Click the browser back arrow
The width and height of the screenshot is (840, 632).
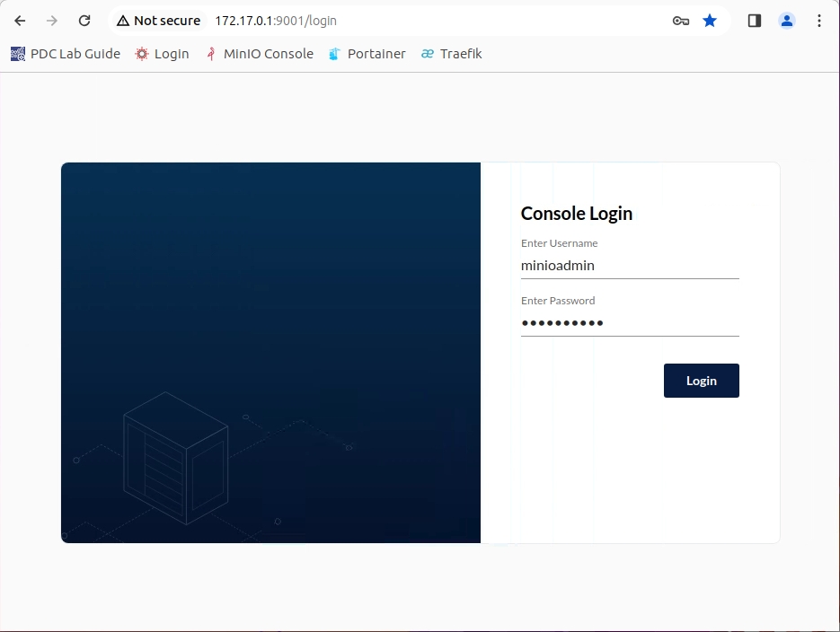[x=20, y=21]
